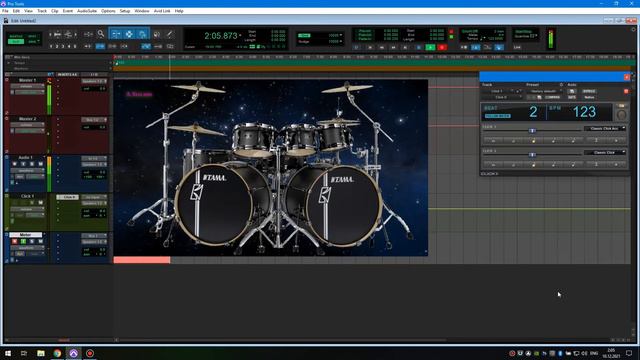Image resolution: width=640 pixels, height=360 pixels.
Task: Click the Motor track name
Action: coord(25,235)
